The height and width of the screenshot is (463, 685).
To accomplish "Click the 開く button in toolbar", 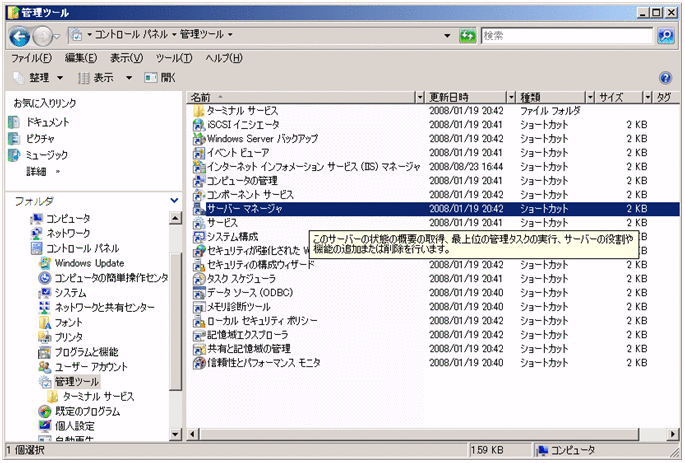I will click(x=160, y=78).
